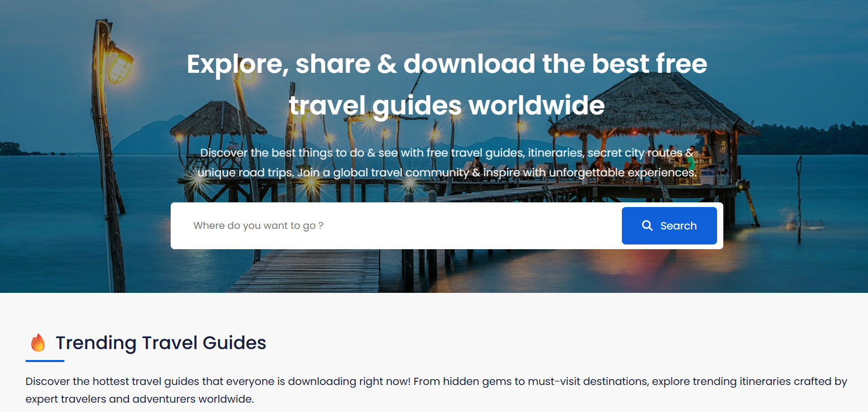Select the 'Trending Travel Guides' heading

pos(161,343)
